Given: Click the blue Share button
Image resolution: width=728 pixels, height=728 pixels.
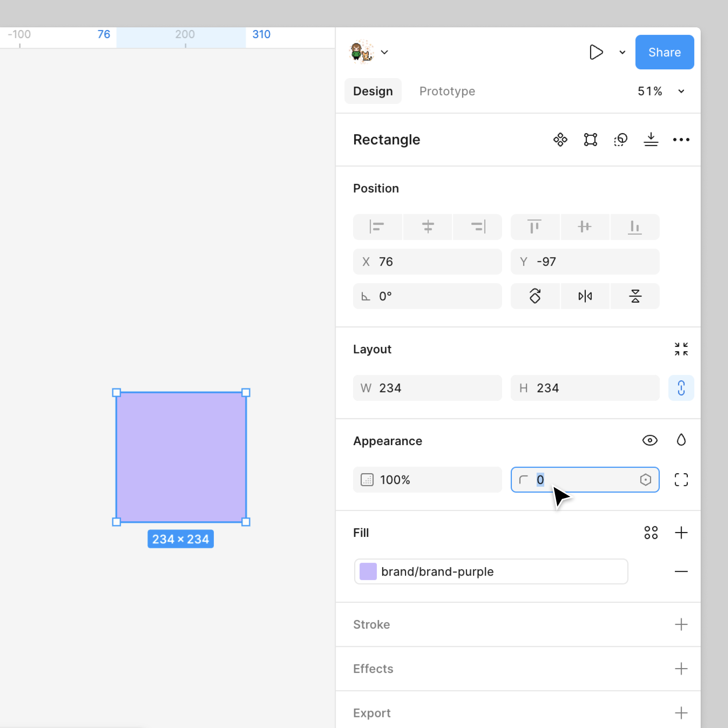Looking at the screenshot, I should [x=664, y=52].
